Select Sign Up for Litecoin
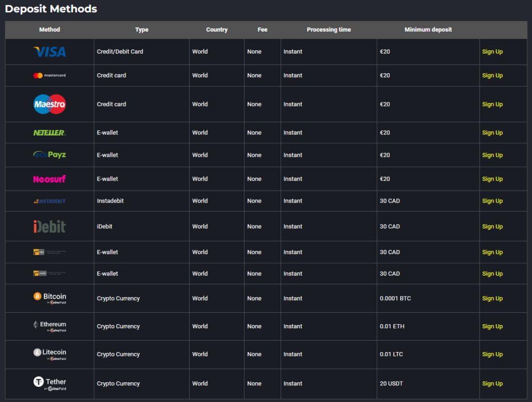532x402 pixels. point(493,354)
